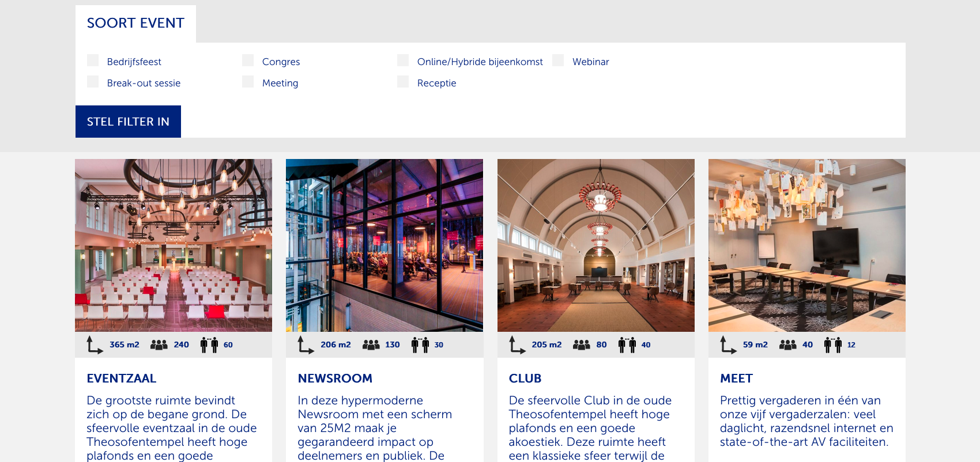Click the Newsroom surface area icon
The image size is (980, 462).
click(x=306, y=344)
